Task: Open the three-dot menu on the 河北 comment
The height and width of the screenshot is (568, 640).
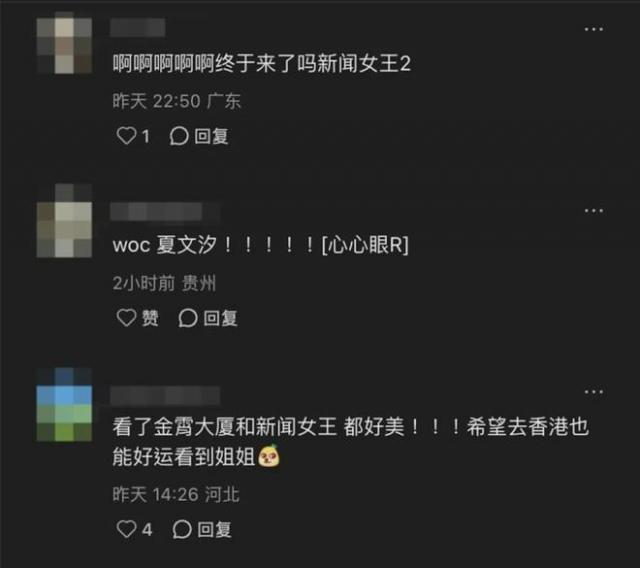Action: tap(593, 392)
